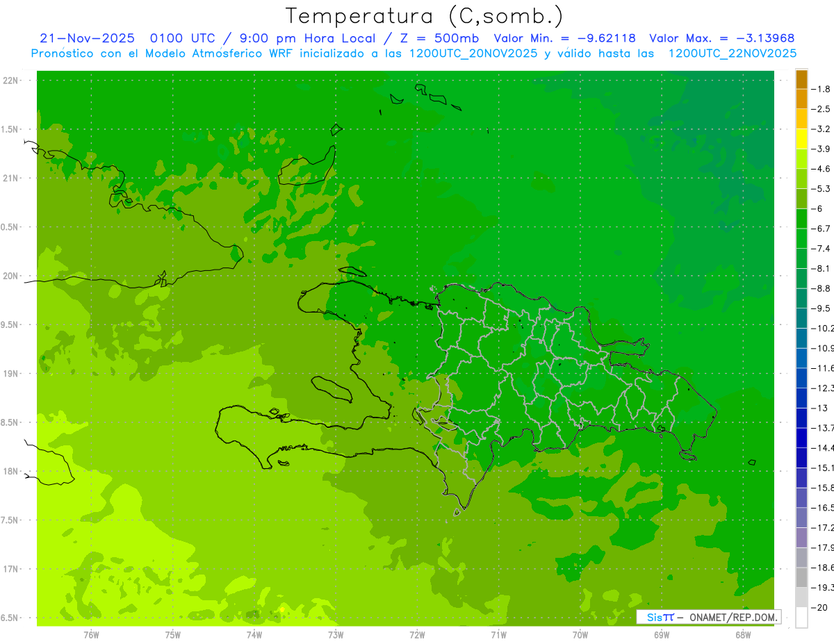Viewport: 834px width, 644px height.
Task: Click the "74W" longitude label
Action: pyautogui.click(x=254, y=635)
